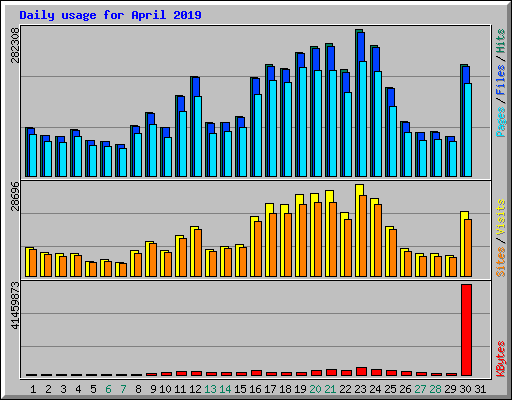Click the yellow visits bar for day 23
This screenshot has height=400, width=512.
click(359, 230)
